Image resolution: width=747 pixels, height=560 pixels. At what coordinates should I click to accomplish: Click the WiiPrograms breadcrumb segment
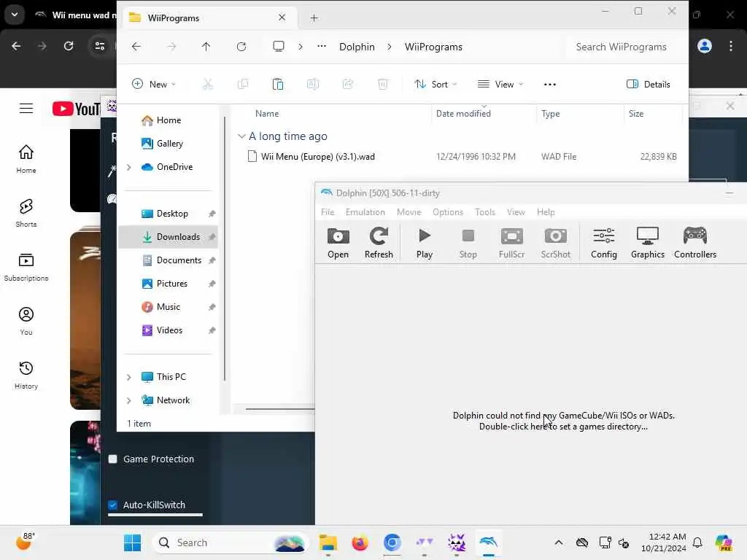[x=433, y=47]
